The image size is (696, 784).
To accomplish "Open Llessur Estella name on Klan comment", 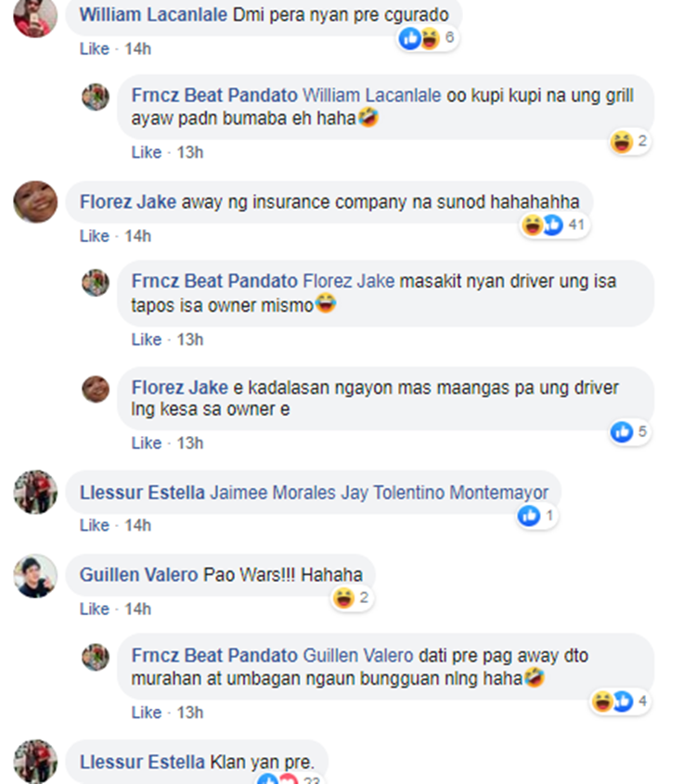I will (143, 763).
